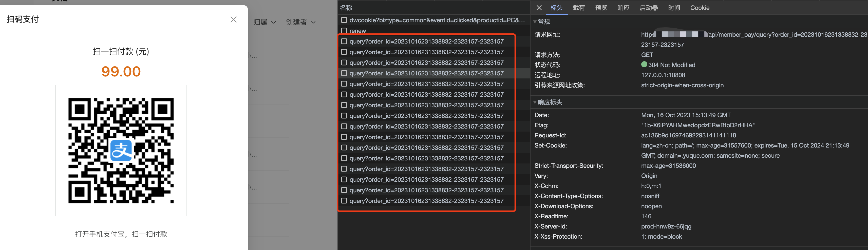Click the GET request method value
The width and height of the screenshot is (868, 250).
pos(647,55)
